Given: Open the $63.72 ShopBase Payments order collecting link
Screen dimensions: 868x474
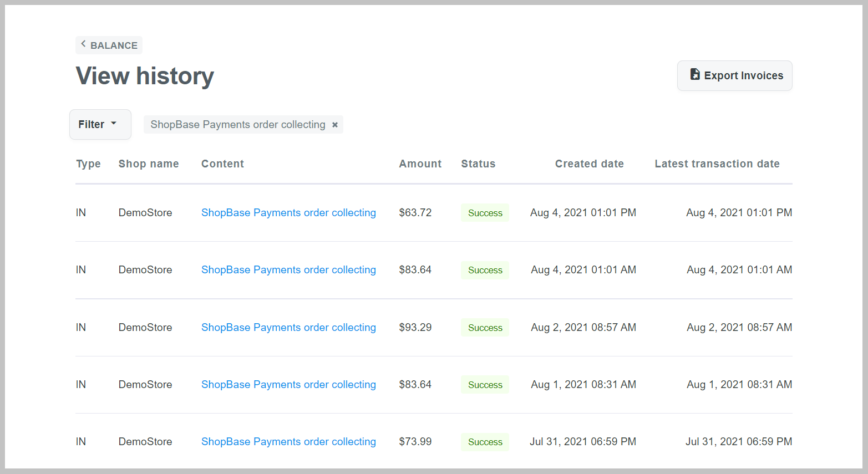Looking at the screenshot, I should (288, 212).
